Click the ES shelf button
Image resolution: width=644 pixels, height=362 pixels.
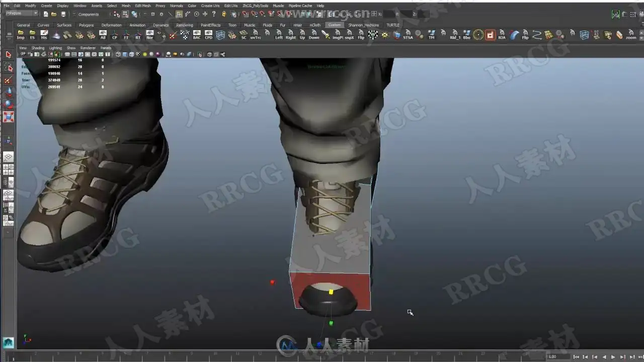(32, 35)
